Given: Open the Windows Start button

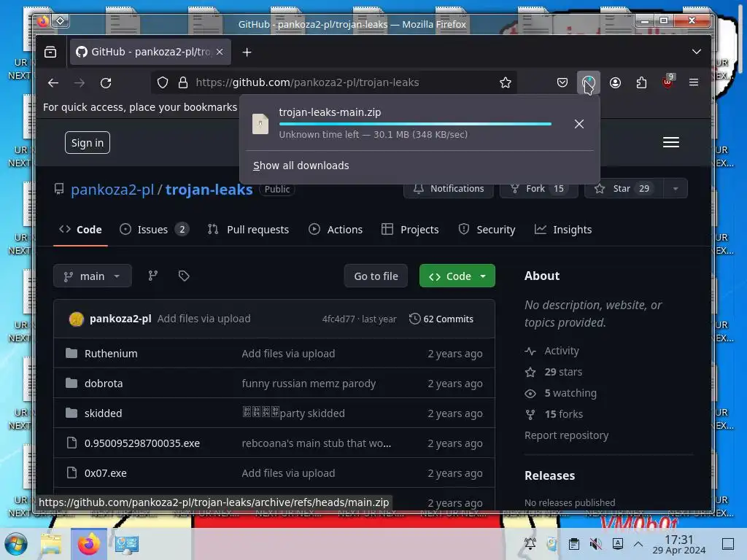Looking at the screenshot, I should tap(16, 544).
